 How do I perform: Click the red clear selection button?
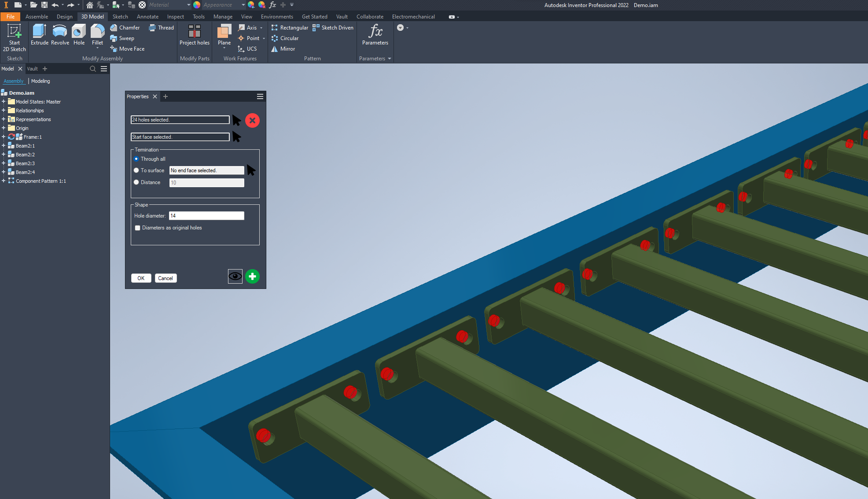pyautogui.click(x=252, y=120)
